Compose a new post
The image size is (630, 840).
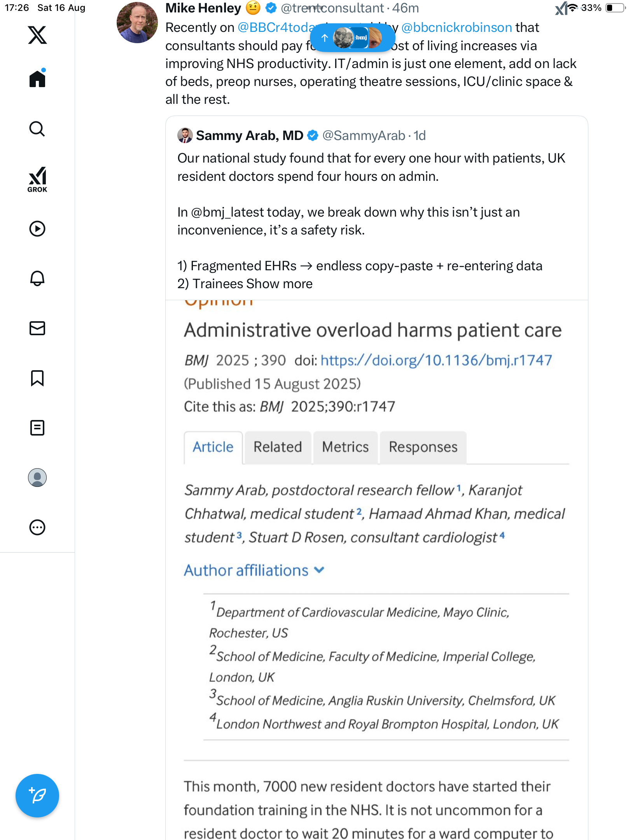pyautogui.click(x=37, y=796)
